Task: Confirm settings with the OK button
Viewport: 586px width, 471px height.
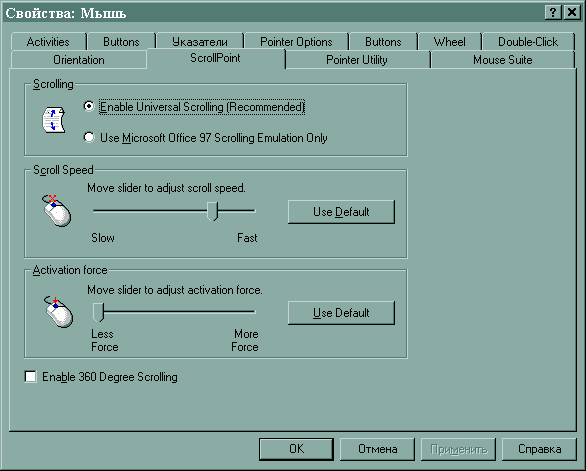Action: point(296,449)
